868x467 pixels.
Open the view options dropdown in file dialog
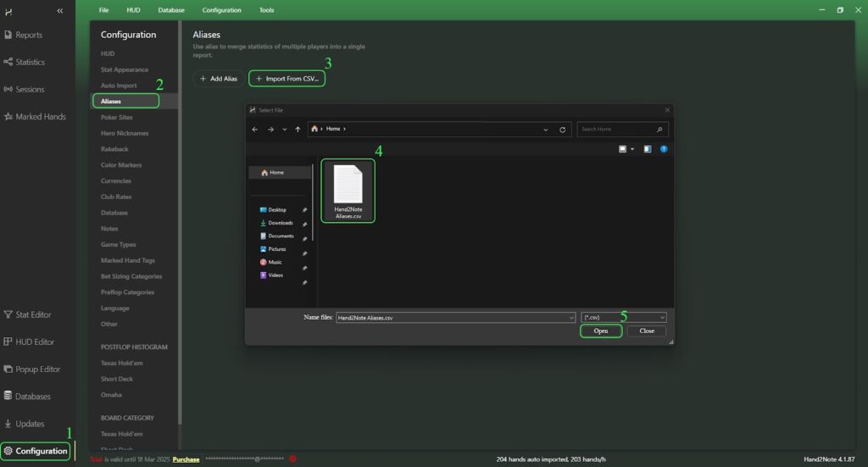[632, 149]
